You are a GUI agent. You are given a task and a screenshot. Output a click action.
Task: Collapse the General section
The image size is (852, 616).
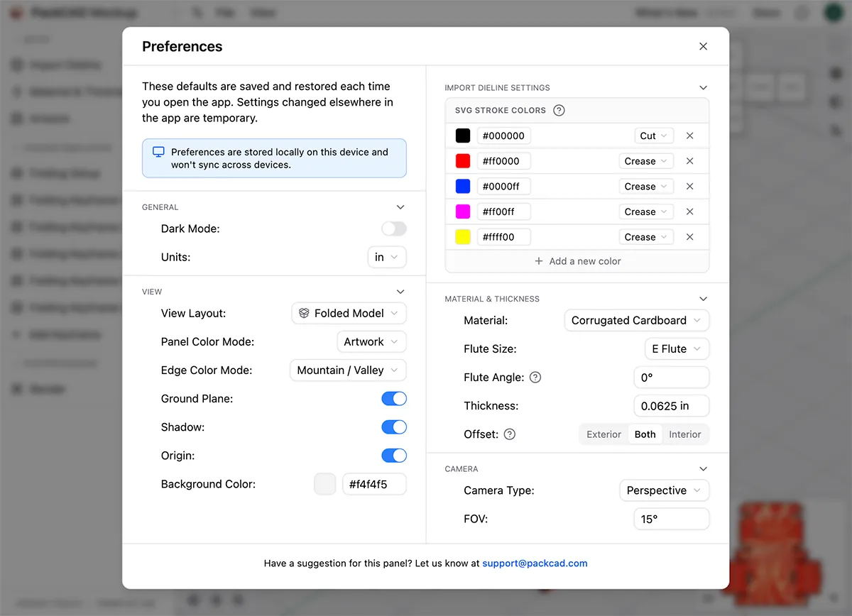click(x=400, y=207)
